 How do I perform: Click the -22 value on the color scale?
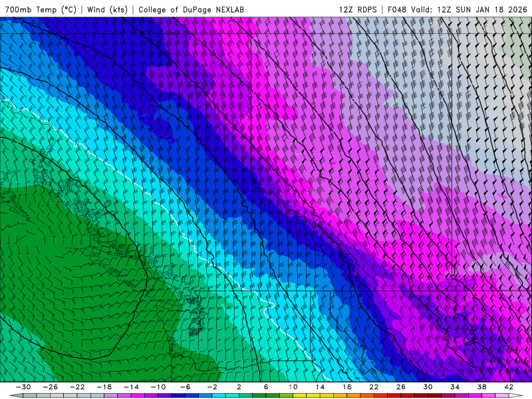[x=77, y=387]
